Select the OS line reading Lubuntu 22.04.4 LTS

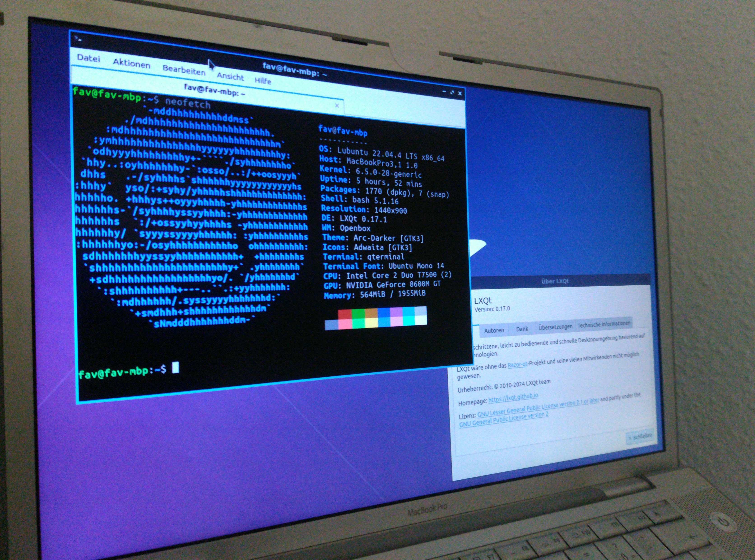[382, 154]
